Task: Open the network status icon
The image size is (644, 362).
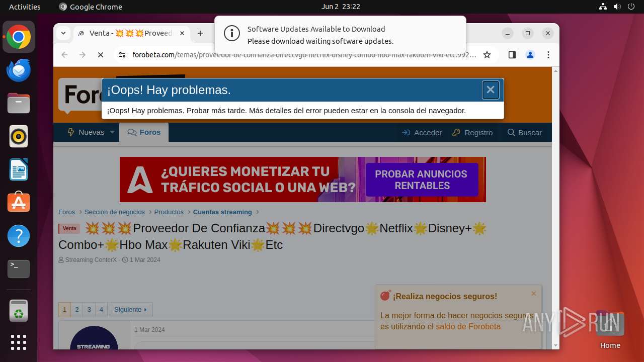Action: pyautogui.click(x=603, y=7)
